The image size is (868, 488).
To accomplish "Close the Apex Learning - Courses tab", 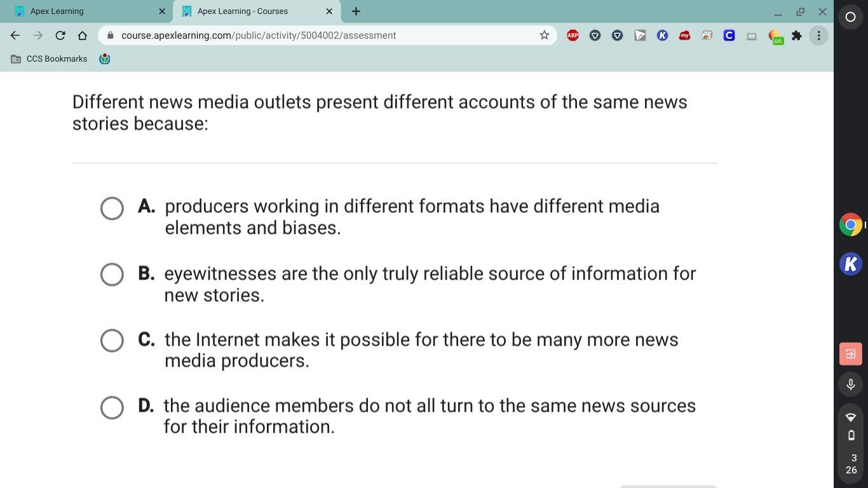I will pyautogui.click(x=329, y=11).
